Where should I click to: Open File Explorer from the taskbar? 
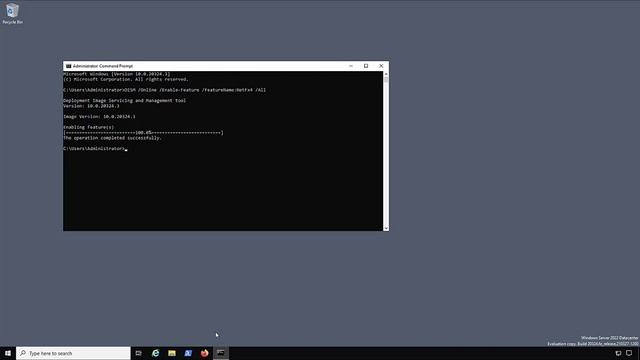(172, 353)
